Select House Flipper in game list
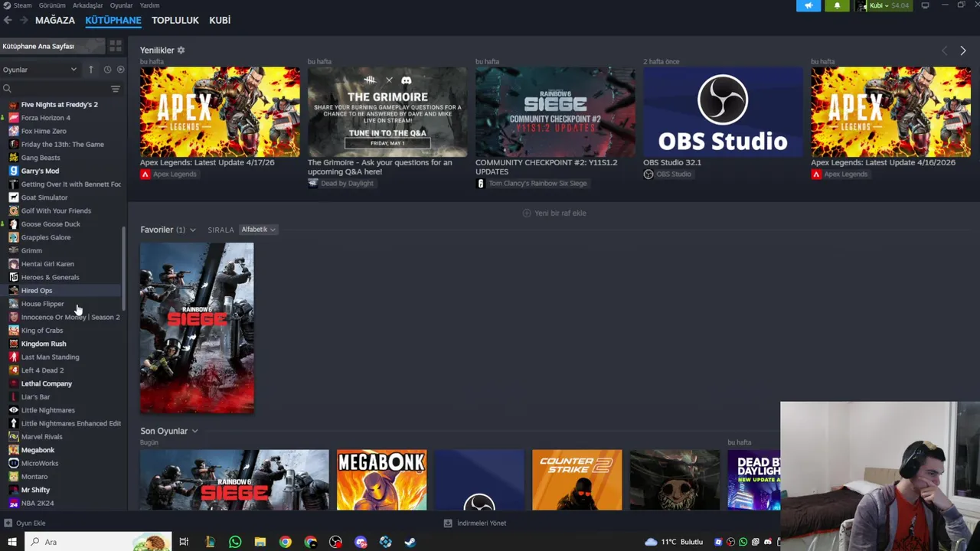The height and width of the screenshot is (551, 980). click(x=43, y=304)
